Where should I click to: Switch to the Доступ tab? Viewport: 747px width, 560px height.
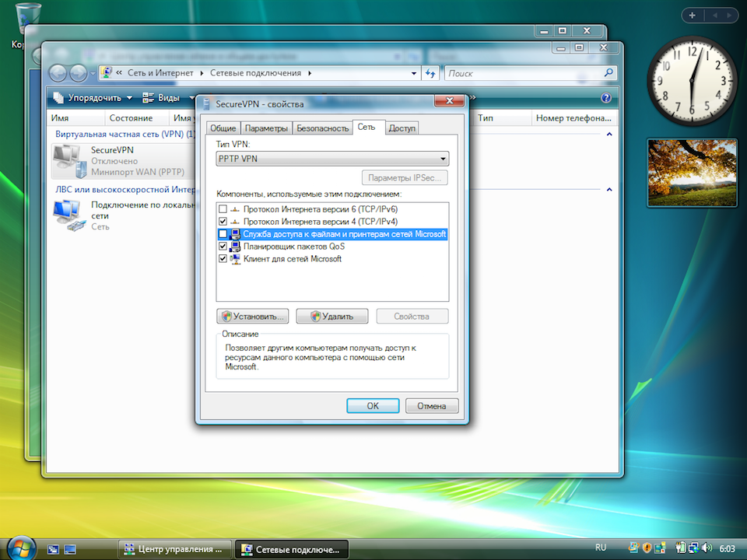(402, 128)
